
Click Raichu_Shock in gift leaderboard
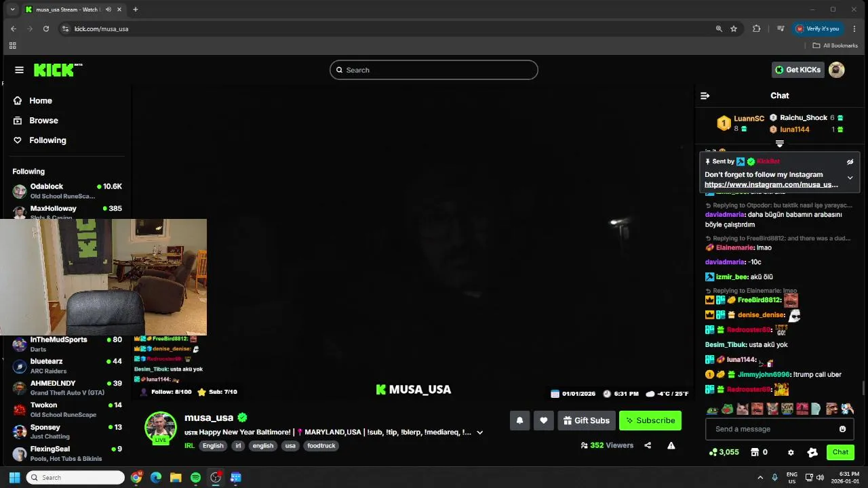[x=803, y=118]
